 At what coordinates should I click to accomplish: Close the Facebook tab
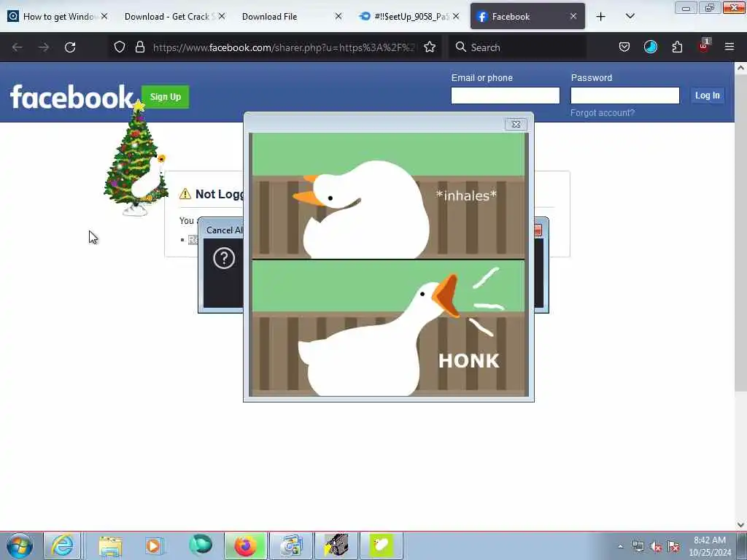point(573,16)
